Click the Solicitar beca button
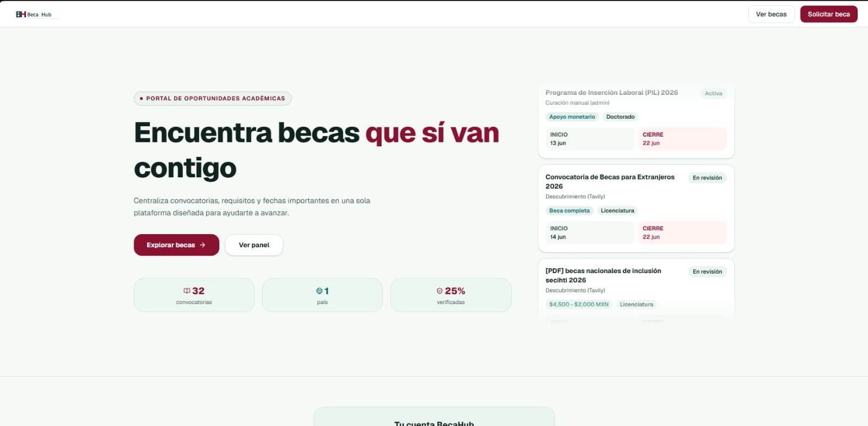The width and height of the screenshot is (868, 426). (828, 14)
